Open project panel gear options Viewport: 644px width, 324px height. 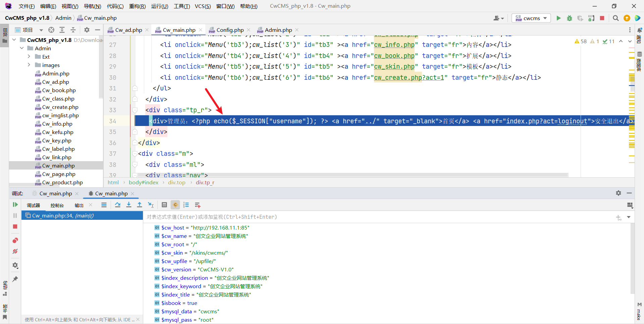coord(87,30)
